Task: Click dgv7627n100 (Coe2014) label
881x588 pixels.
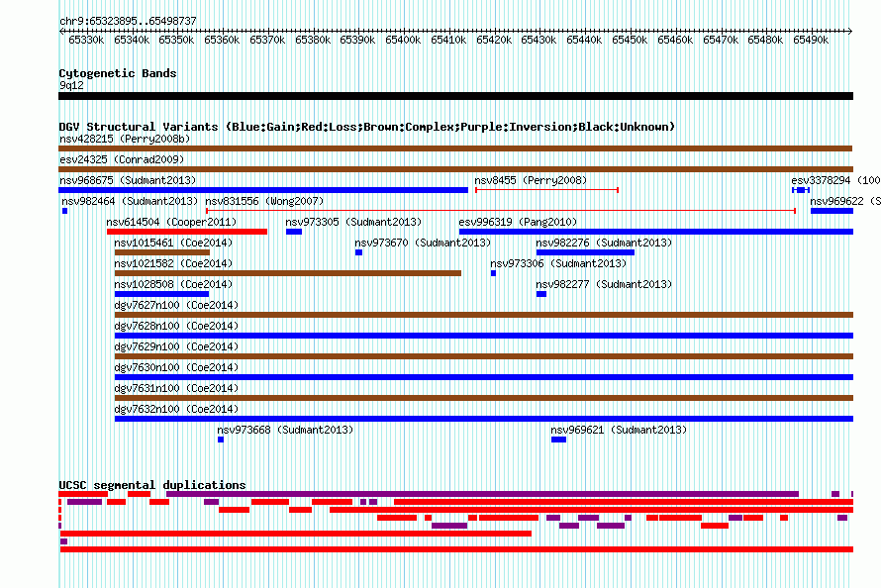Action: [176, 305]
